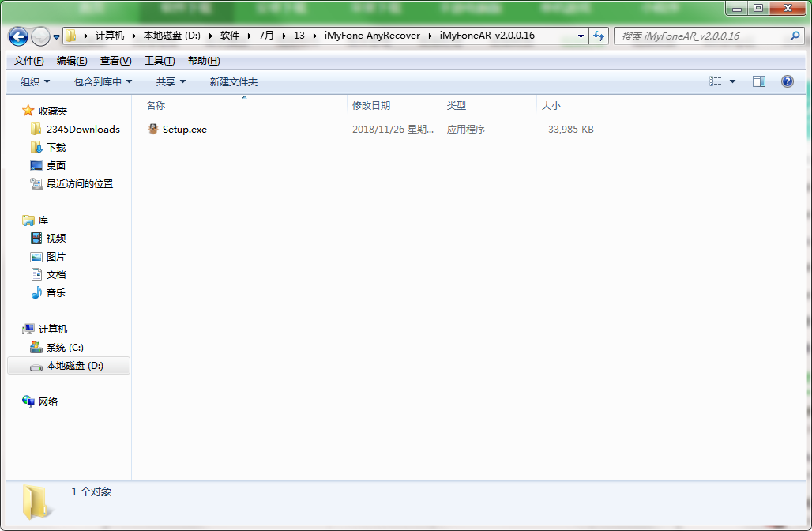This screenshot has width=812, height=531.
Task: Expand the 组织 dropdown
Action: 36,81
